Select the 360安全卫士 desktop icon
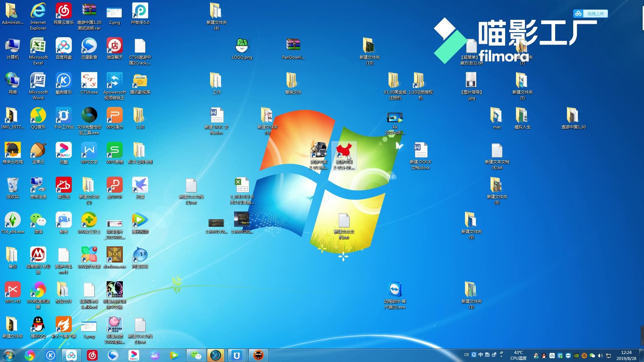644x362 pixels. pos(89,223)
